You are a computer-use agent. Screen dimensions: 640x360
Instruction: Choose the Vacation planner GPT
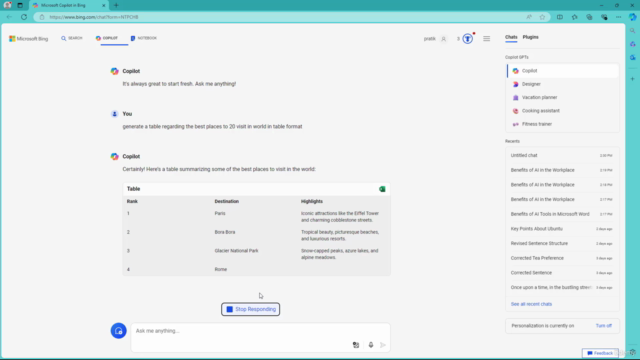(563, 98)
